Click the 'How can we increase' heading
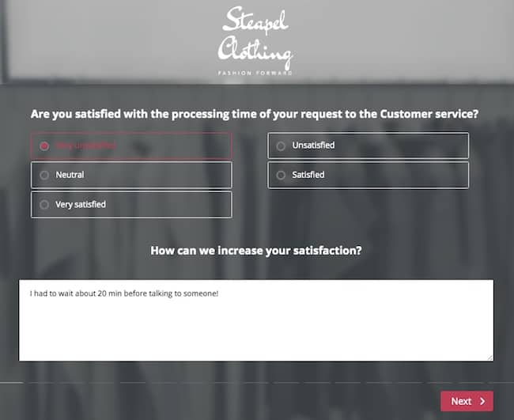This screenshot has width=514, height=420. (x=256, y=251)
